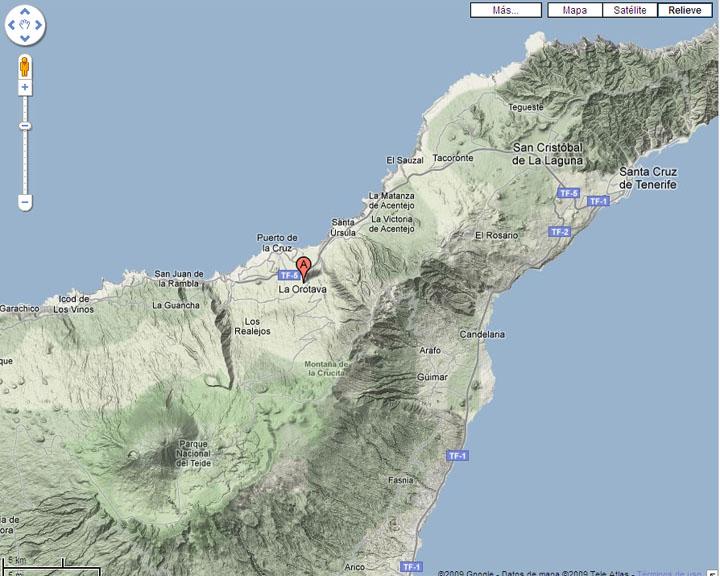Click the San Cristóbal de La Laguna label
Image resolution: width=720 pixels, height=576 pixels.
point(547,154)
